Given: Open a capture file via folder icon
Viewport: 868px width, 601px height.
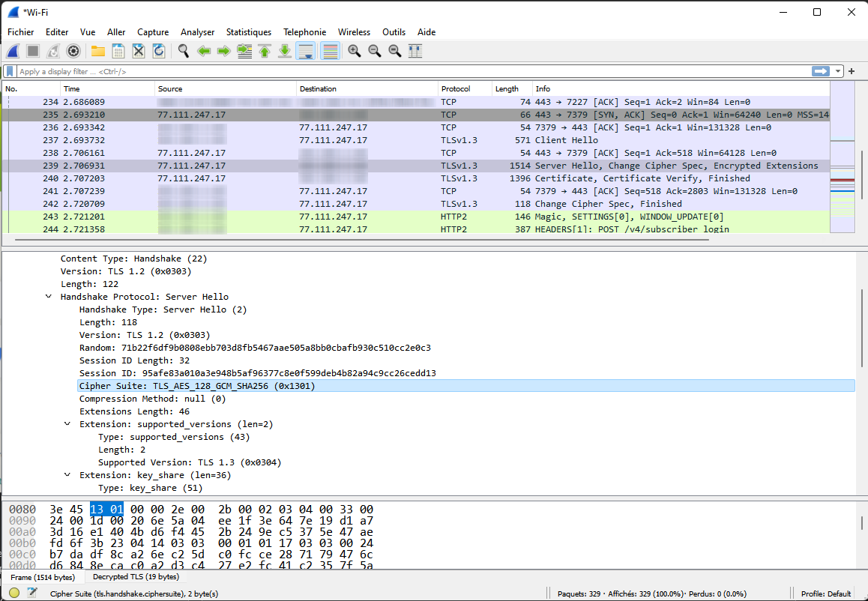Looking at the screenshot, I should (x=98, y=52).
